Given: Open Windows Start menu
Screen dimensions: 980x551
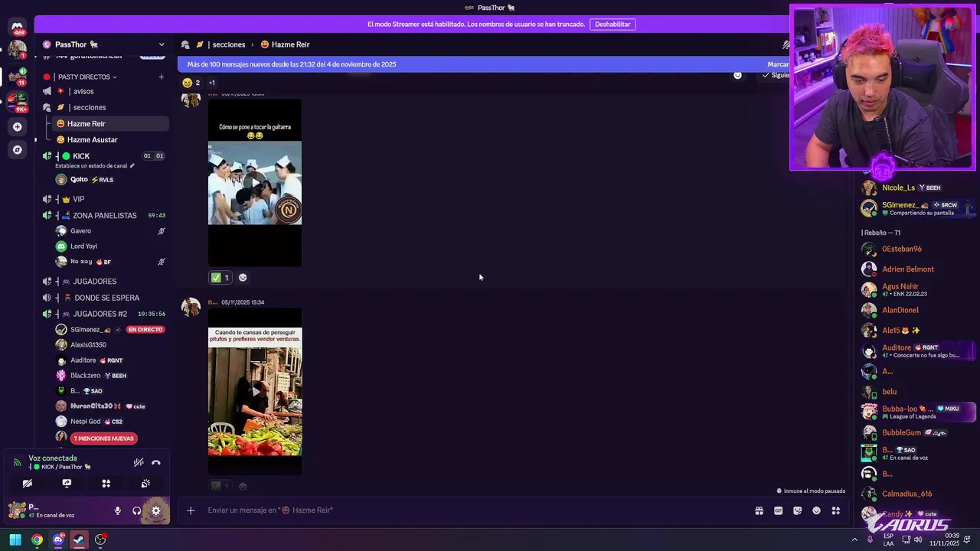Looking at the screenshot, I should 15,540.
